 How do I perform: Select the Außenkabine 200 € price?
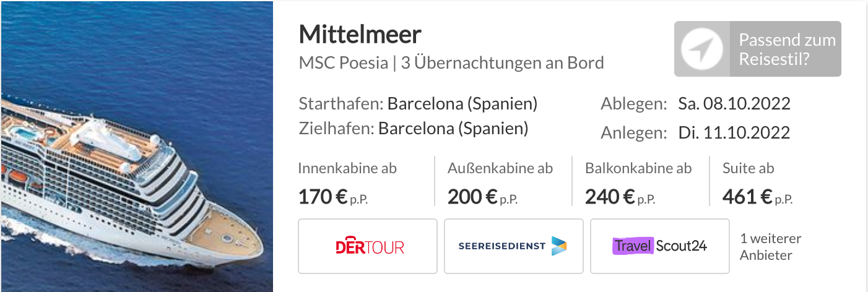(x=482, y=197)
